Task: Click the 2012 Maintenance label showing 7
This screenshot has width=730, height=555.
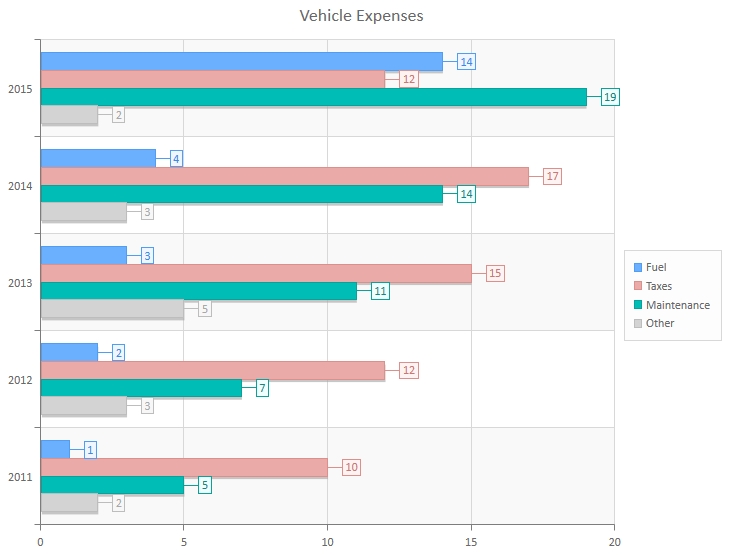Action: click(x=262, y=388)
